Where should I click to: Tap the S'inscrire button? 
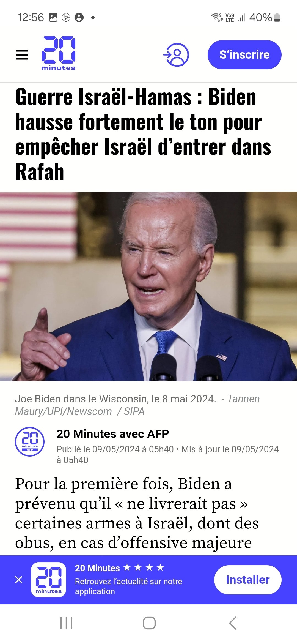(244, 54)
